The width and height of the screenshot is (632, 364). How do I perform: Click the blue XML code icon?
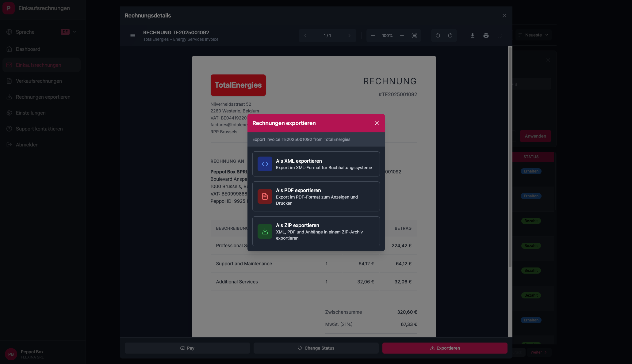click(265, 164)
